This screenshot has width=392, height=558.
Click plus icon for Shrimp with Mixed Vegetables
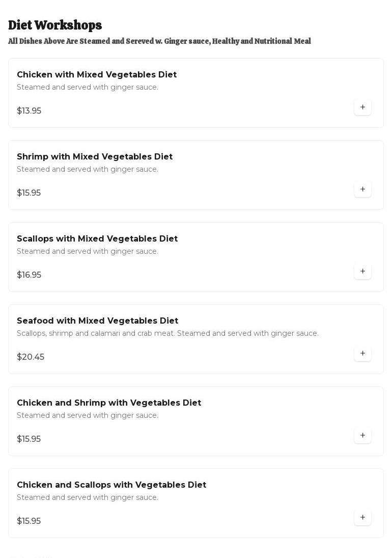pos(362,189)
